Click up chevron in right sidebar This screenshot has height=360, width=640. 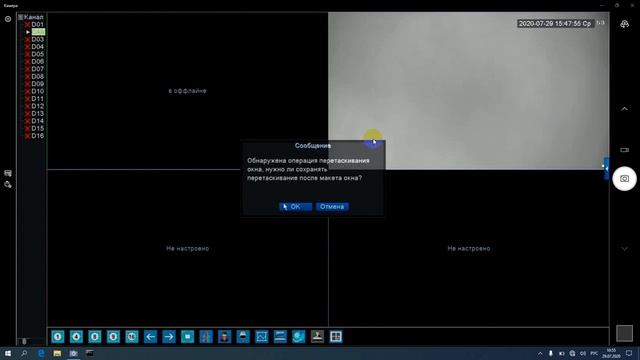point(624,109)
